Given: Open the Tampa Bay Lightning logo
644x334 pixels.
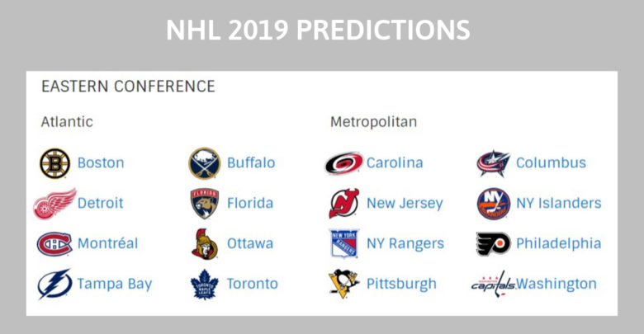Looking at the screenshot, I should (x=54, y=284).
